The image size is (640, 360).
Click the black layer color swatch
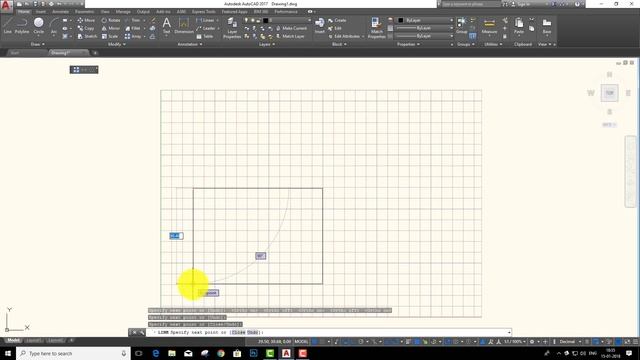[265, 20]
